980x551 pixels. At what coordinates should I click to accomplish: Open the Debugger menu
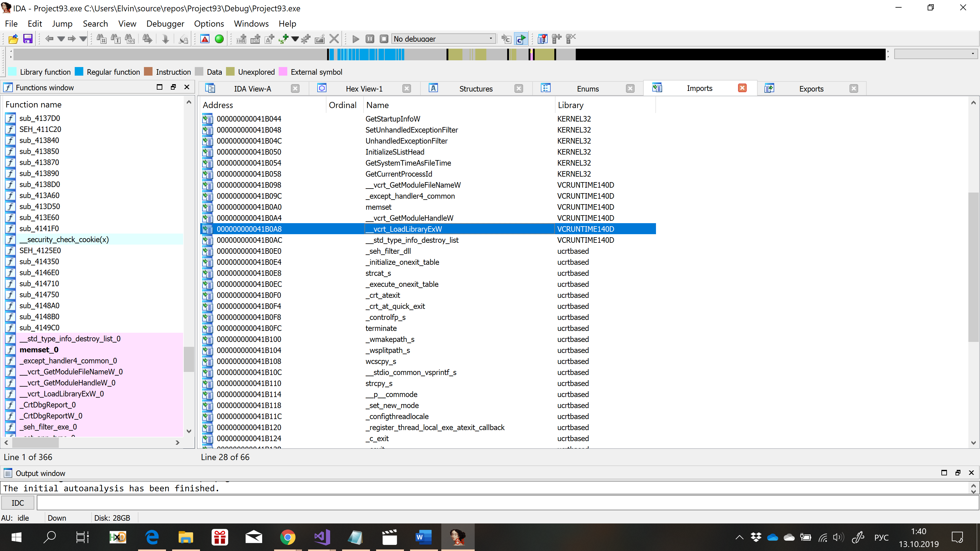[165, 24]
